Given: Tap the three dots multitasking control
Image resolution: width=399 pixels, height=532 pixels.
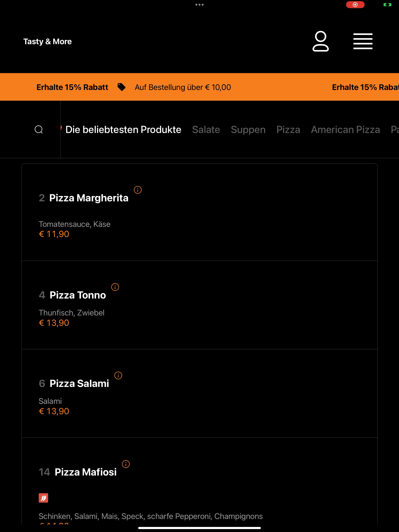Looking at the screenshot, I should click(x=199, y=4).
